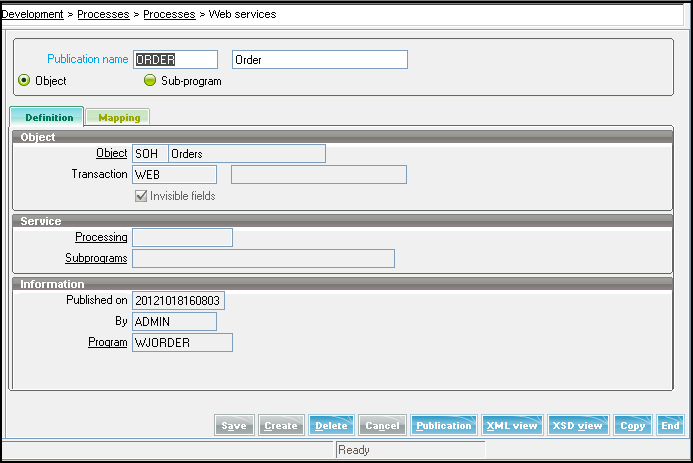Open the XSD view
The width and height of the screenshot is (693, 463).
pyautogui.click(x=578, y=425)
